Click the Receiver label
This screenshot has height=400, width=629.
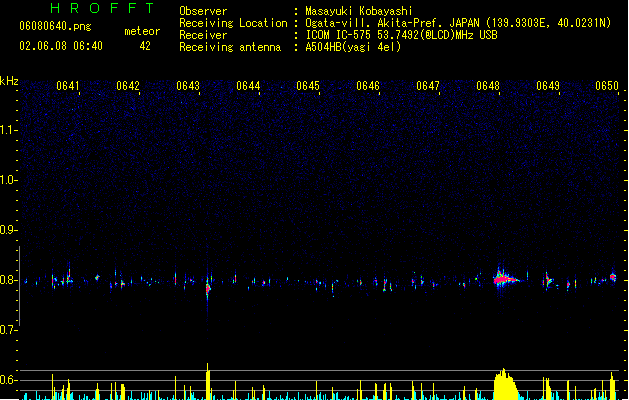click(x=203, y=35)
